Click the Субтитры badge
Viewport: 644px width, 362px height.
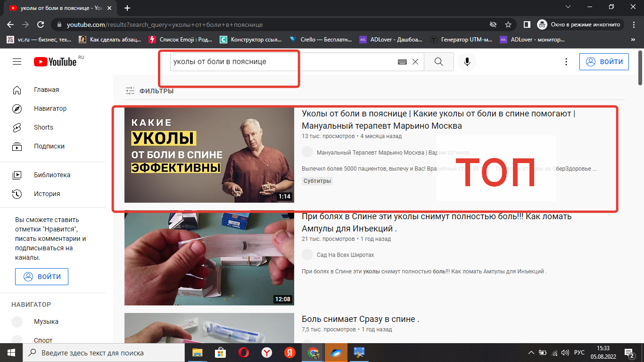click(x=317, y=181)
